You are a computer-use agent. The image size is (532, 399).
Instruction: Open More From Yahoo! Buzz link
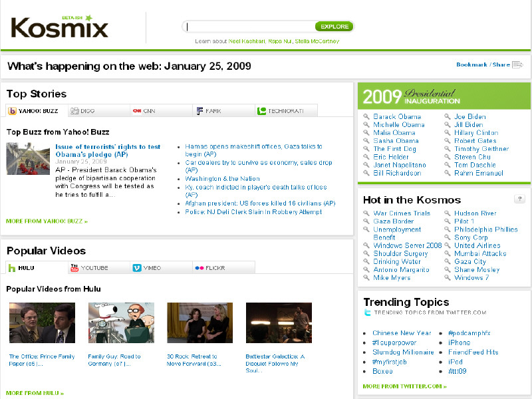(47, 221)
